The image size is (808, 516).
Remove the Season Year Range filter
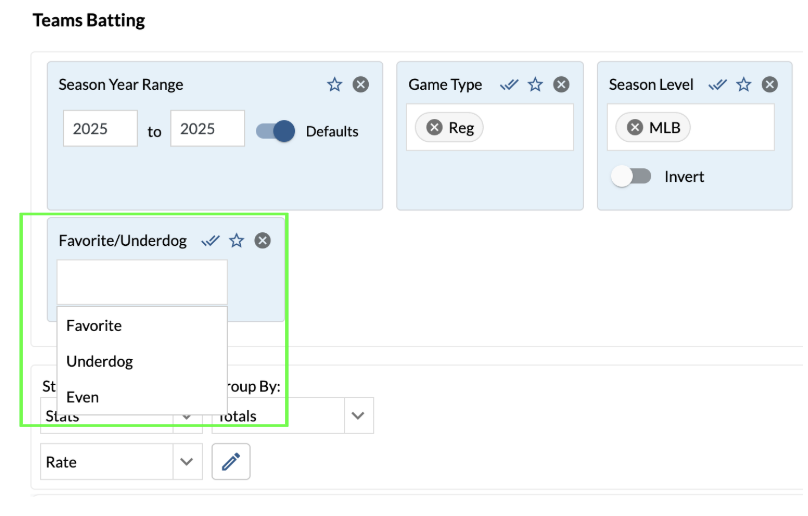361,85
